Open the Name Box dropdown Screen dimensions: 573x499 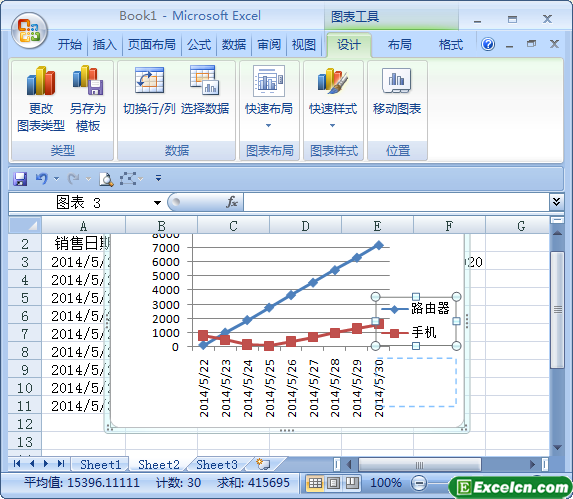click(x=157, y=203)
